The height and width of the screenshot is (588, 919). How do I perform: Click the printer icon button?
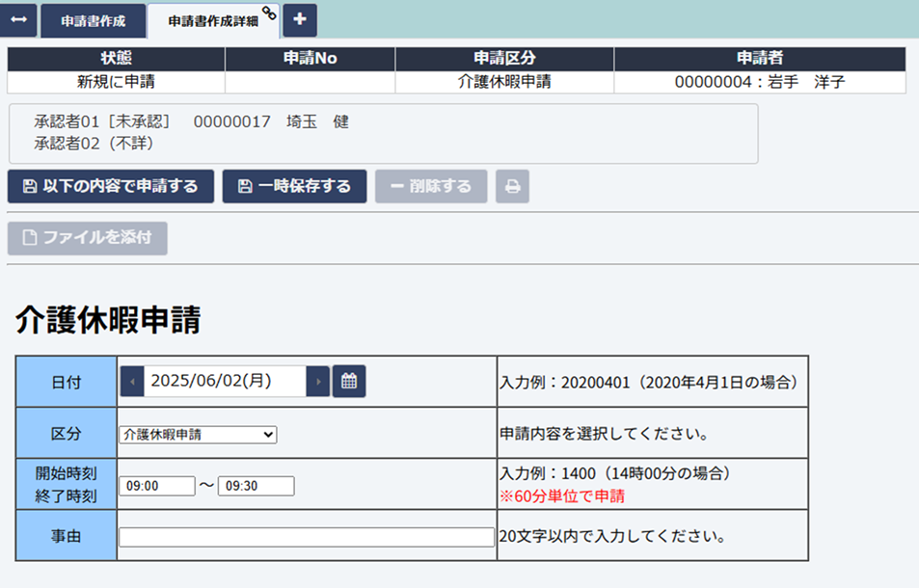pyautogui.click(x=512, y=186)
